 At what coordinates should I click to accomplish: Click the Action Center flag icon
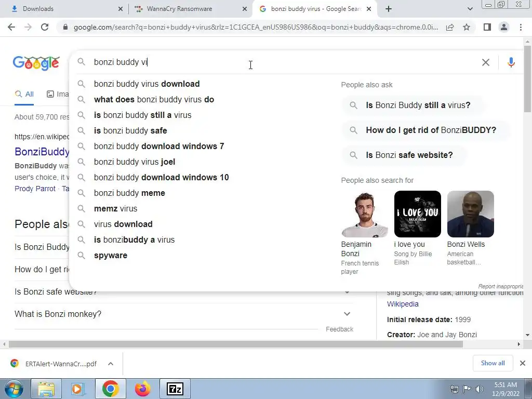coord(467,389)
